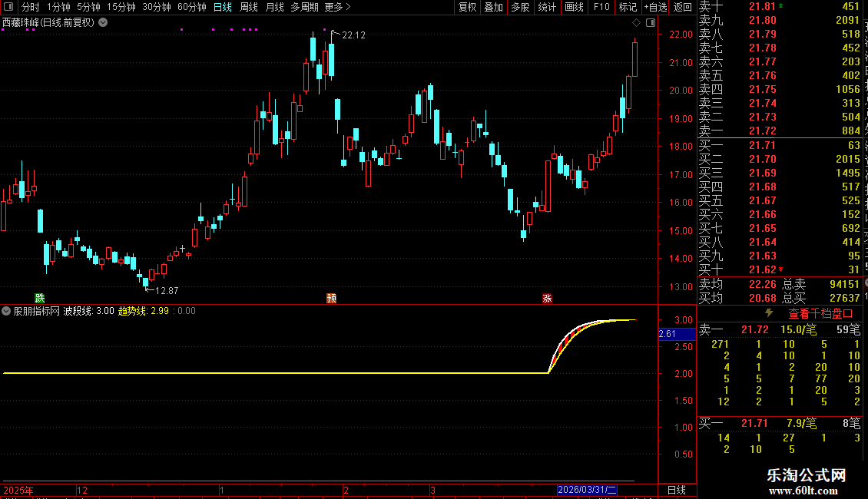This screenshot has width=868, height=499.
Task: Select the 卖一 21.72 ask row
Action: [780, 131]
